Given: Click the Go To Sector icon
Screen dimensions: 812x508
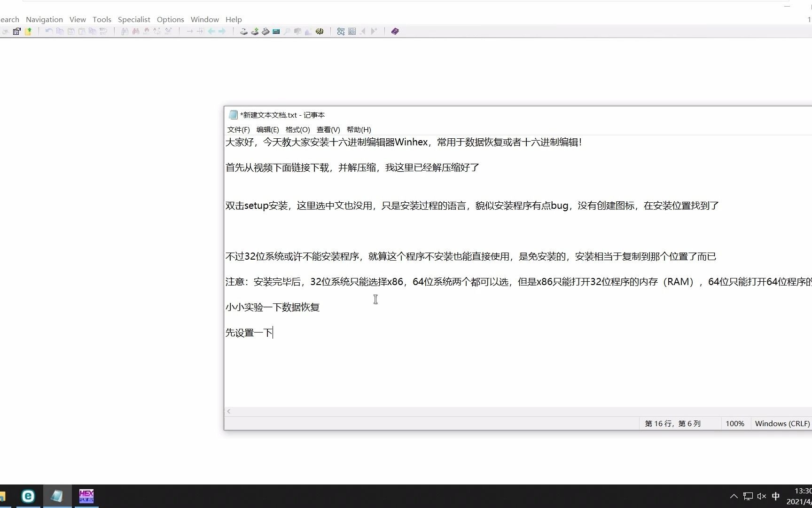Looking at the screenshot, I should 200,32.
